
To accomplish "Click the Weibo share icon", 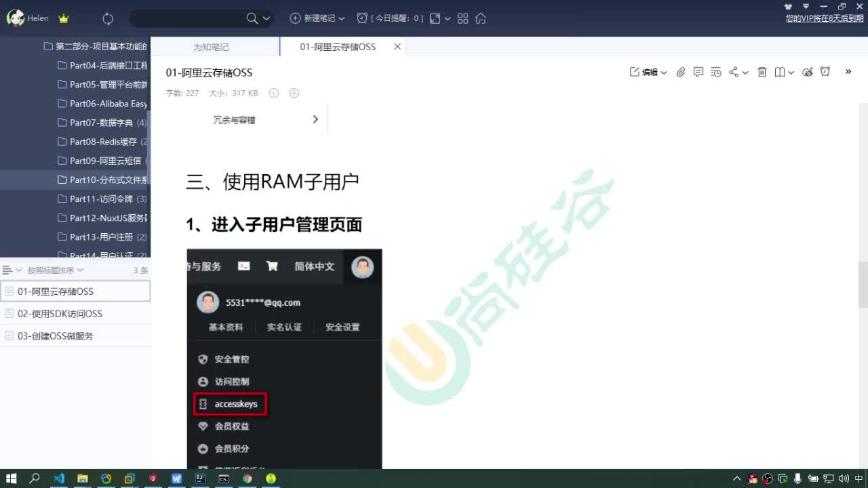I will point(808,72).
